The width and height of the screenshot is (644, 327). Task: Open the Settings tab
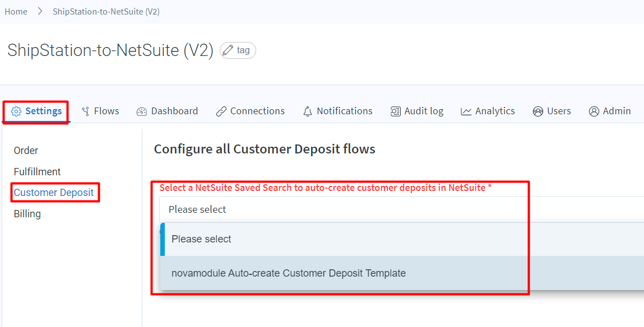point(36,111)
